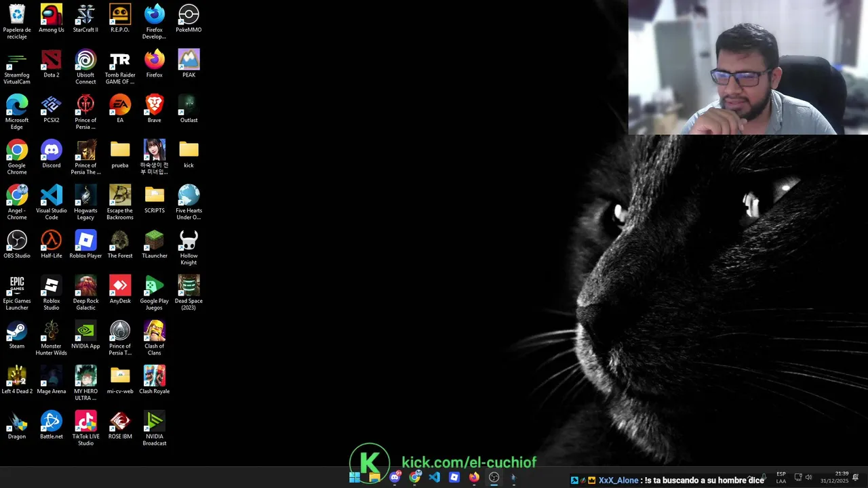The image size is (868, 488).
Task: Select the Hollow Knight desktop icon
Action: 189,247
